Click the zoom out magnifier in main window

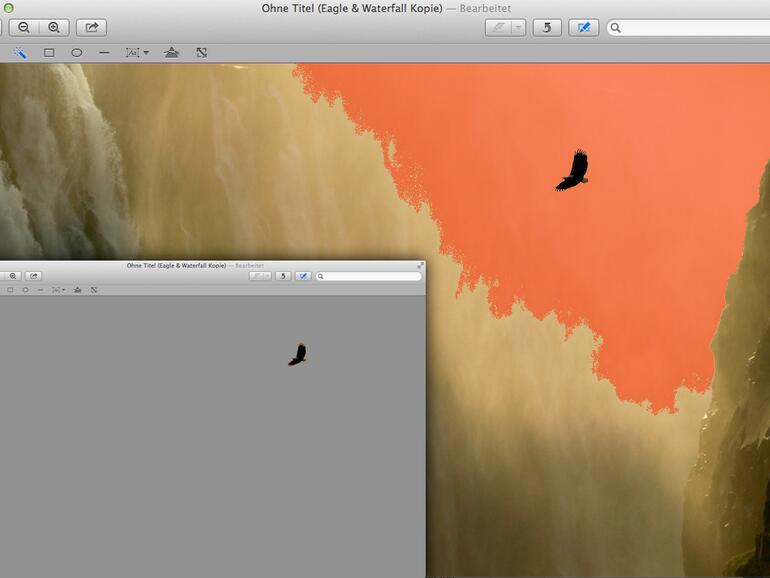24,28
